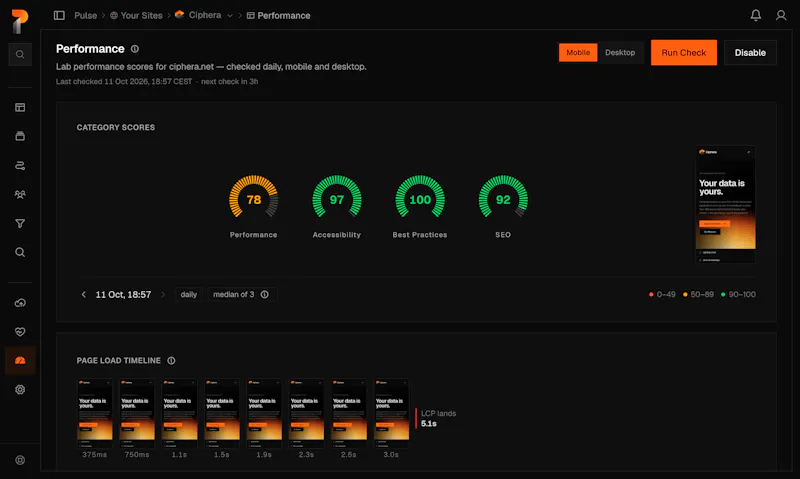Screen dimensions: 800x479
Task: Open the magnifier search icon in sidebar
Action: [x=20, y=252]
